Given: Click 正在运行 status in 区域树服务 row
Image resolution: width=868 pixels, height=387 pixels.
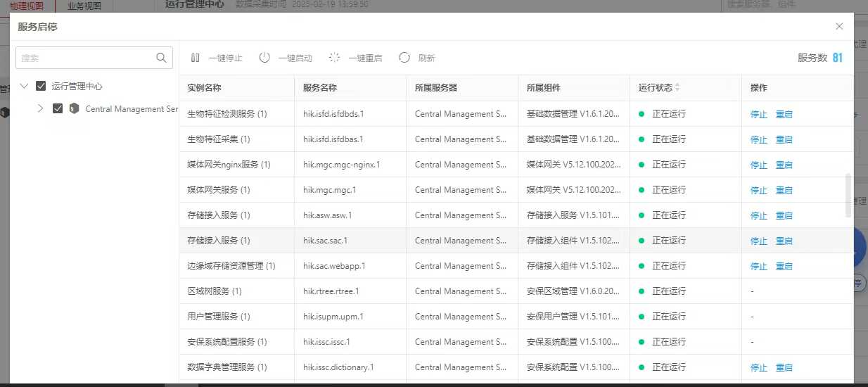Looking at the screenshot, I should pyautogui.click(x=669, y=291).
